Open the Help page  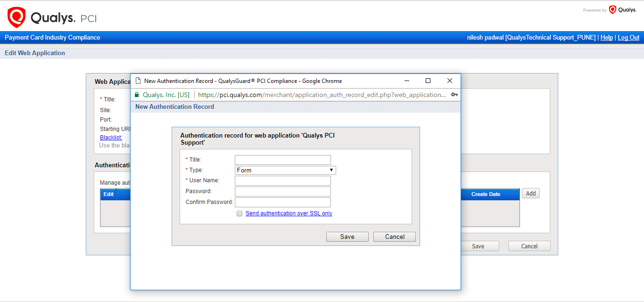point(607,37)
